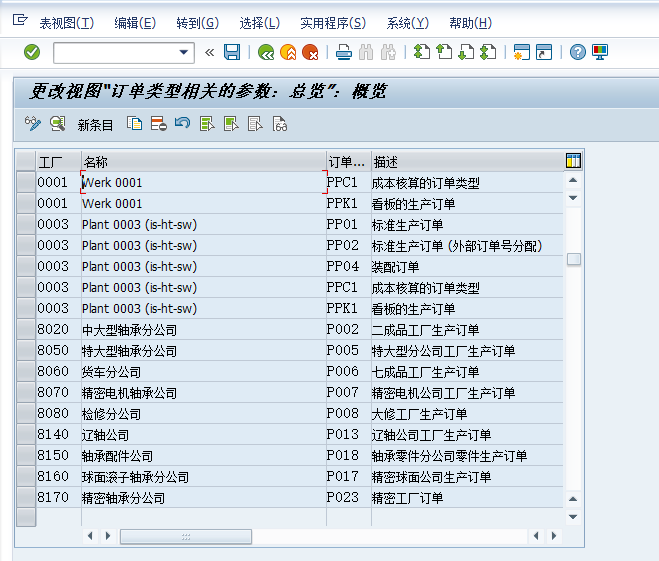The image size is (659, 561).
Task: Click the left horizontal scroll left arrow
Action: [90, 536]
